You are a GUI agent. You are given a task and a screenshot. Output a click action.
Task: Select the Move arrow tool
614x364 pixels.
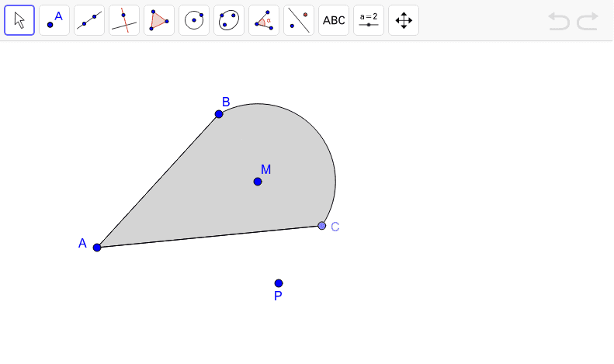19,20
